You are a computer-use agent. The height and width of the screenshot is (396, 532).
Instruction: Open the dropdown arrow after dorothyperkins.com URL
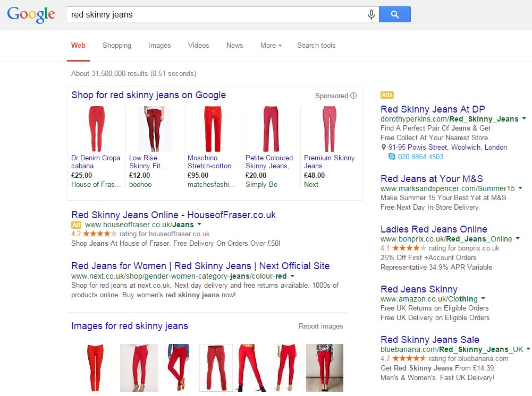click(x=524, y=119)
